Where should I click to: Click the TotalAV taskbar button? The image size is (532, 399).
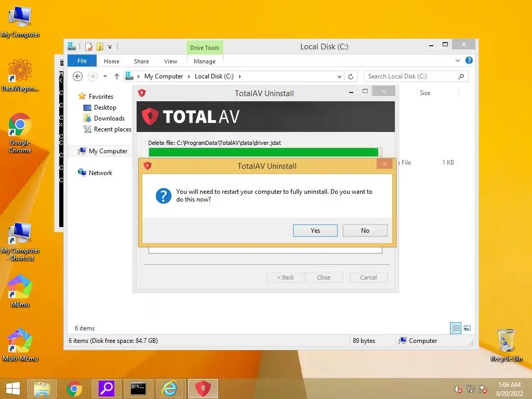pos(203,389)
